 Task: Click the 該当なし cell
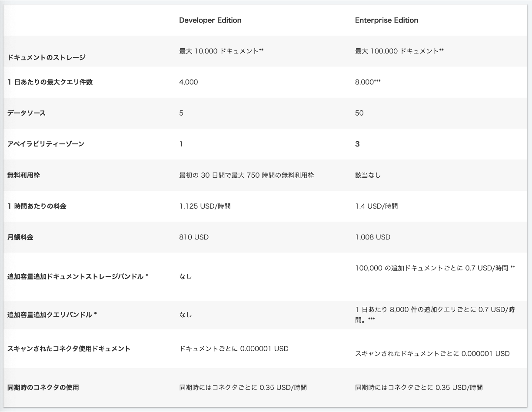tap(368, 175)
